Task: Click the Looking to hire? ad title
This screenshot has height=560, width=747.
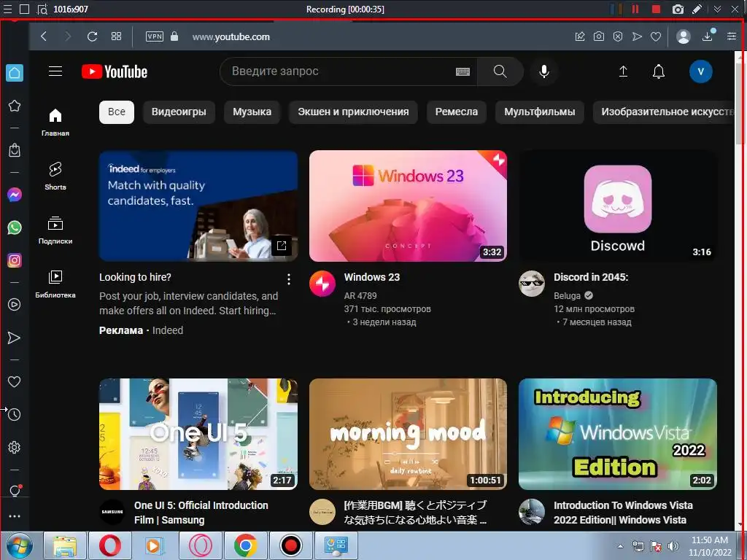Action: (x=135, y=277)
